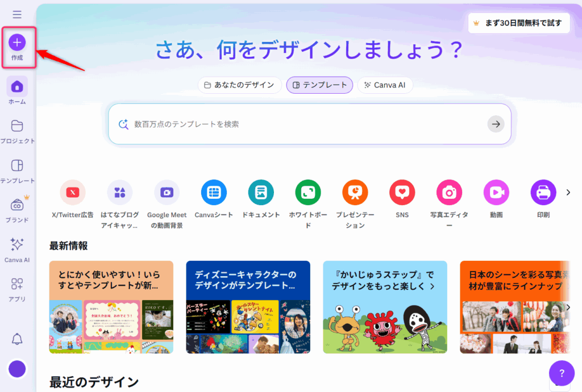Open the ブランド brand kit icon
This screenshot has width=582, height=392.
pos(17,205)
